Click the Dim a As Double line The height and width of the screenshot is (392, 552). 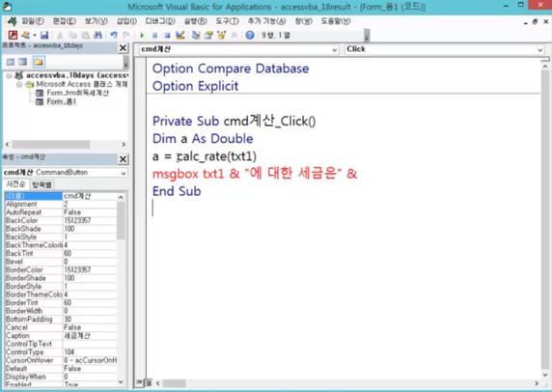point(203,139)
